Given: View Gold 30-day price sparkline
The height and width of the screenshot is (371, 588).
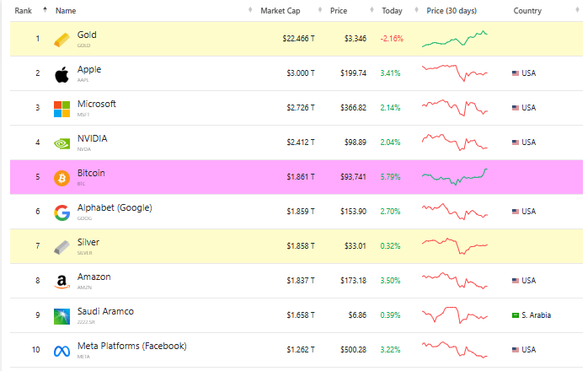Looking at the screenshot, I should point(455,39).
